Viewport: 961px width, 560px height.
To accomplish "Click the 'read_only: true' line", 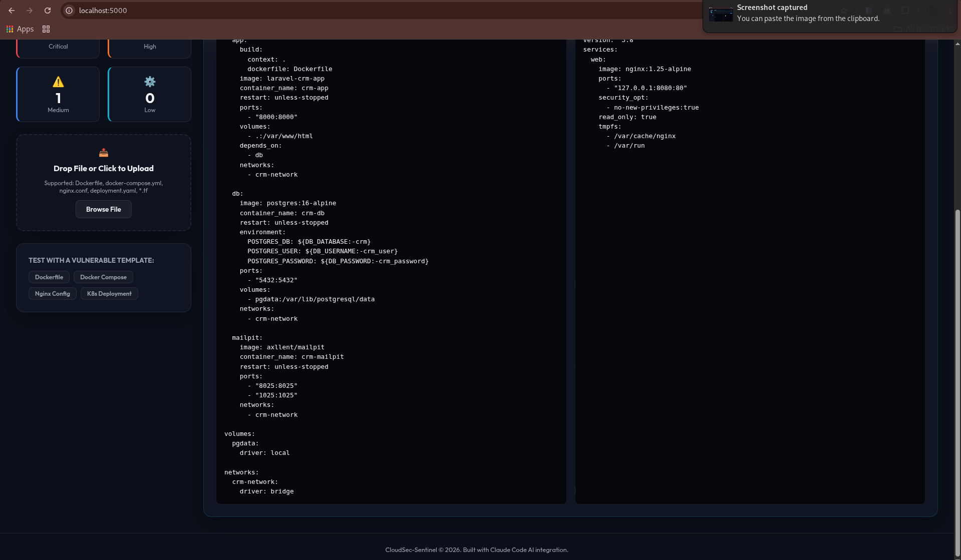I will pos(627,117).
